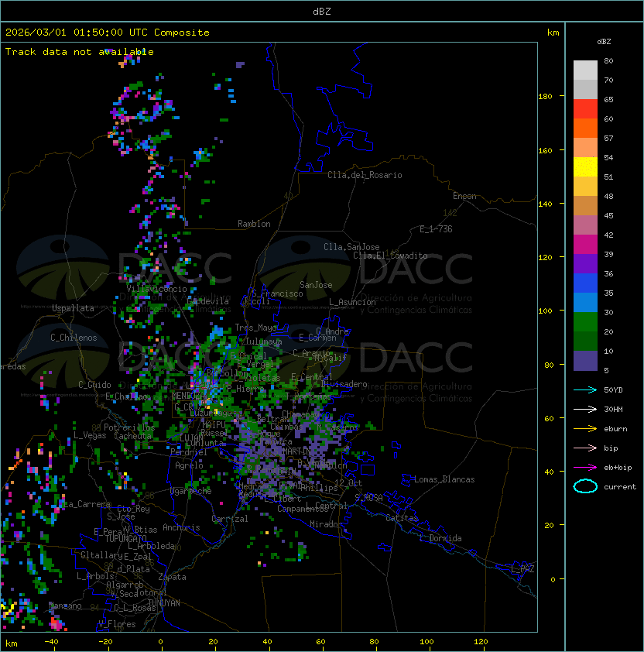This screenshot has height=652, width=644.
Task: Click the 'E_Challao' map label
Action: click(x=126, y=396)
